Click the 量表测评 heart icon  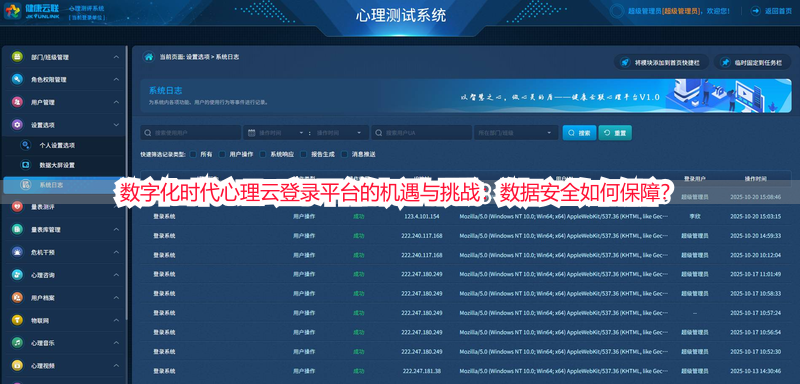coord(17,207)
